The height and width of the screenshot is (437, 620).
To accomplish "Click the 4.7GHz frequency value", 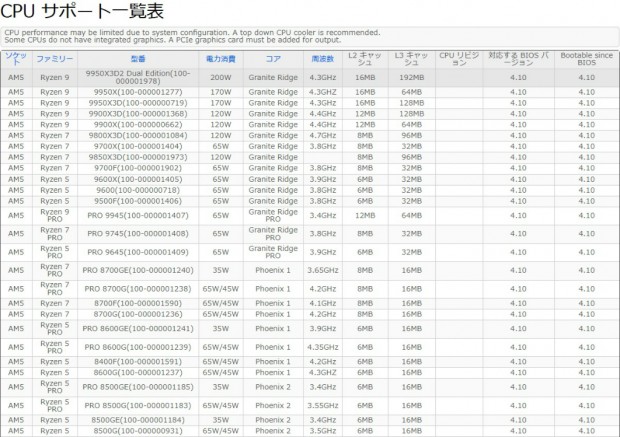I will 323,135.
